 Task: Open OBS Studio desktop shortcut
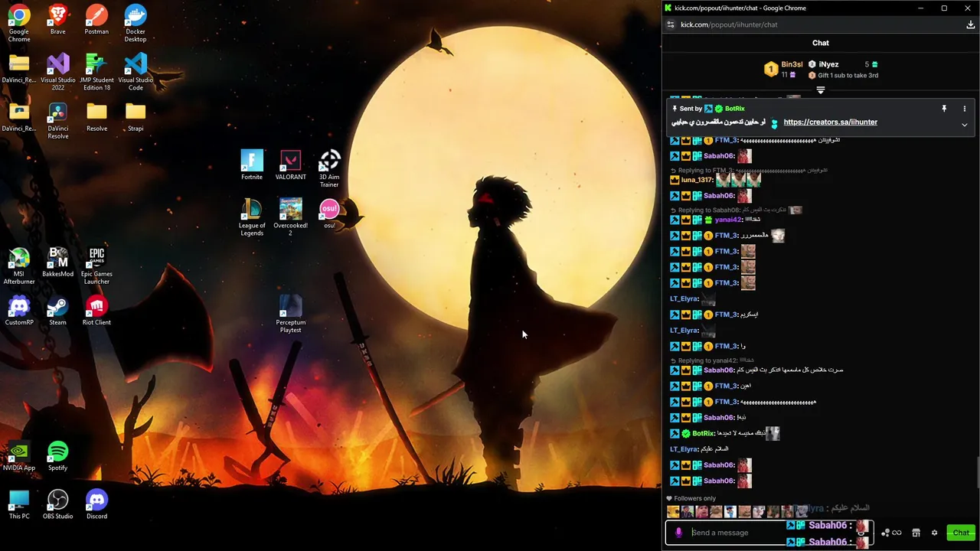pyautogui.click(x=57, y=504)
